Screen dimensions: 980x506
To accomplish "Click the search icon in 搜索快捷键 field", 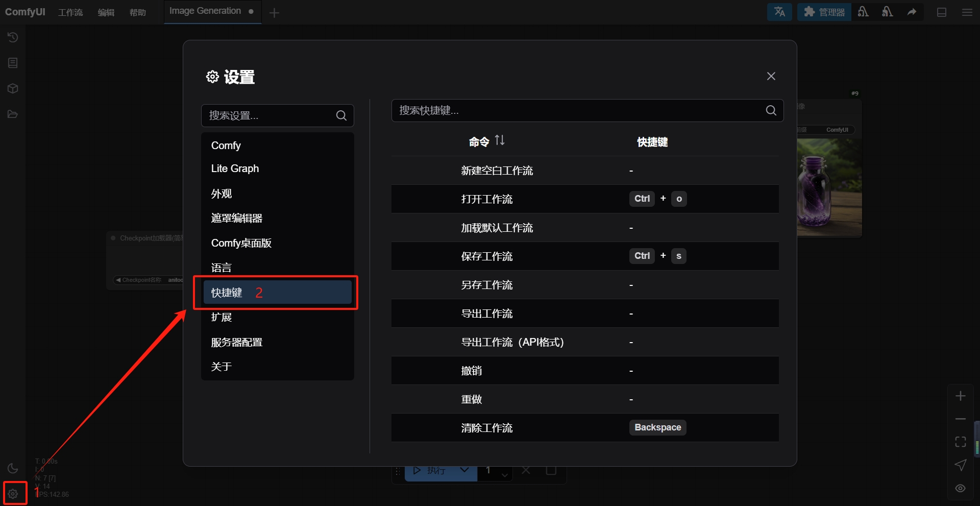I will pyautogui.click(x=771, y=110).
